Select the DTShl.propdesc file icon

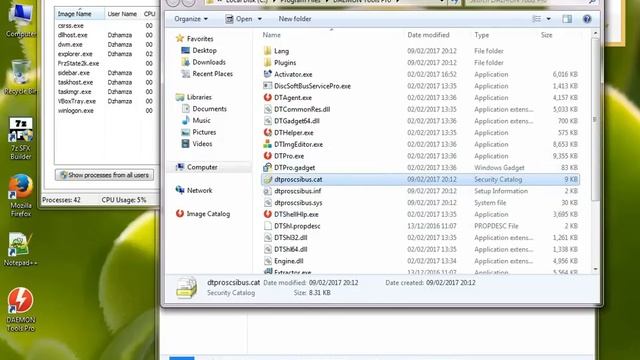(x=267, y=226)
